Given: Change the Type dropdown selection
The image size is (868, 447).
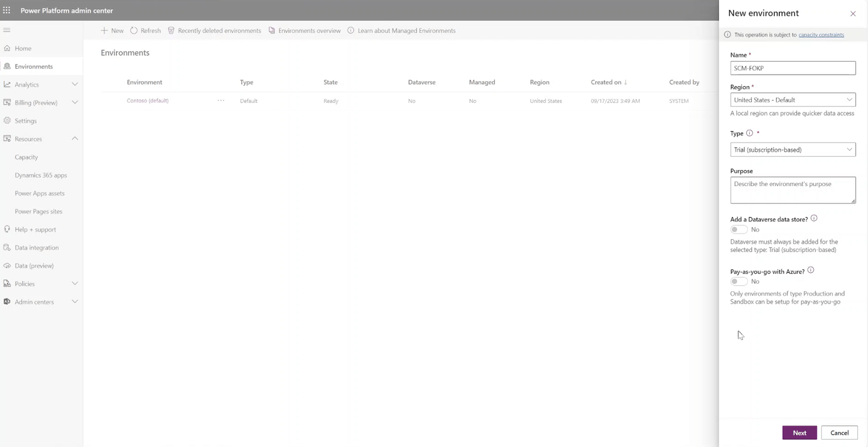Looking at the screenshot, I should (x=849, y=149).
